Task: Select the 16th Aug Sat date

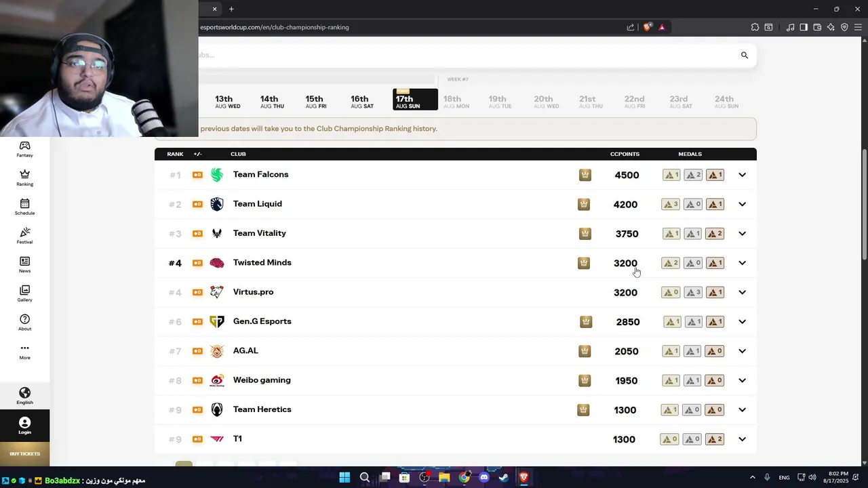Action: coord(361,102)
